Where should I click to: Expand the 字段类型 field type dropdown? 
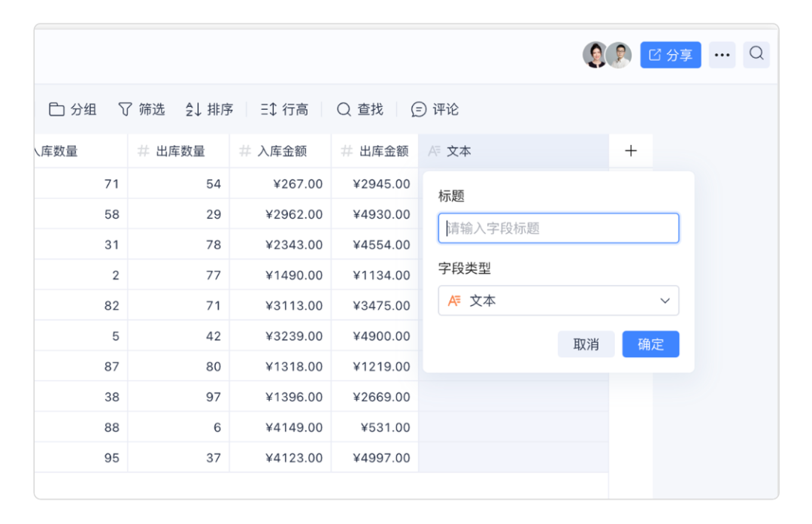(558, 301)
